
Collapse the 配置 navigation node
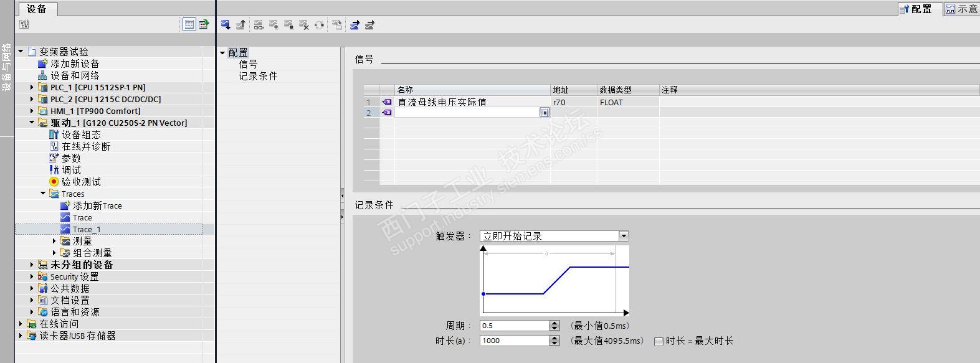222,53
